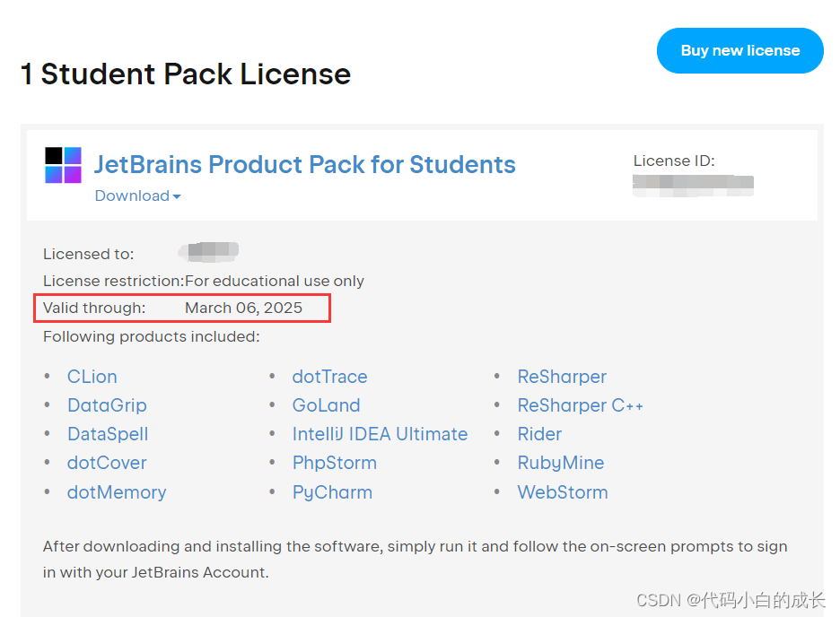Open the DataSpell product link
This screenshot has width=840, height=617.
point(108,434)
